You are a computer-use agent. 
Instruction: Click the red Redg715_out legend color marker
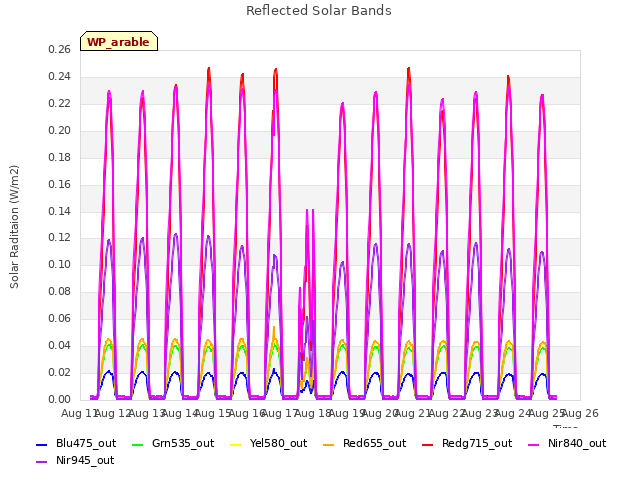point(427,444)
